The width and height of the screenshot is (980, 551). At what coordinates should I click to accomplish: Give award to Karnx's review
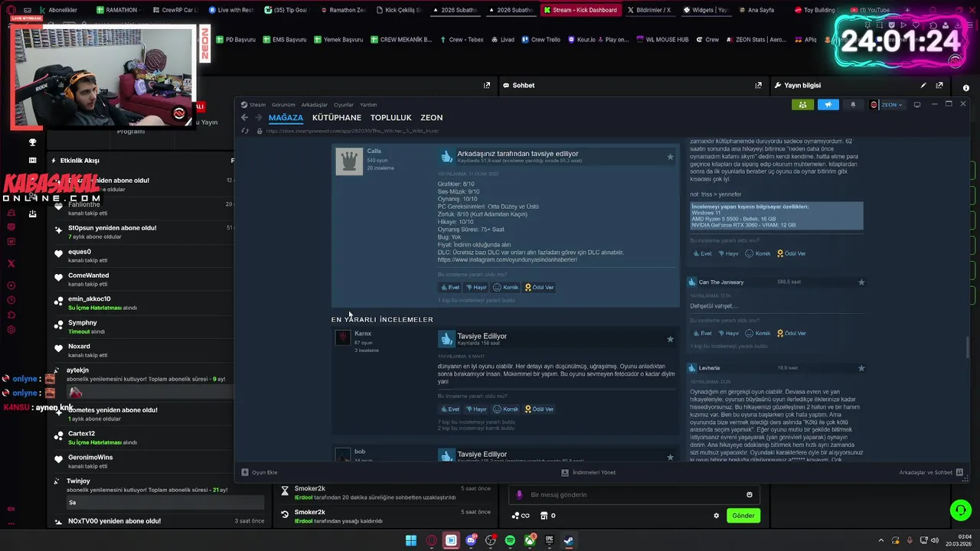coord(539,409)
